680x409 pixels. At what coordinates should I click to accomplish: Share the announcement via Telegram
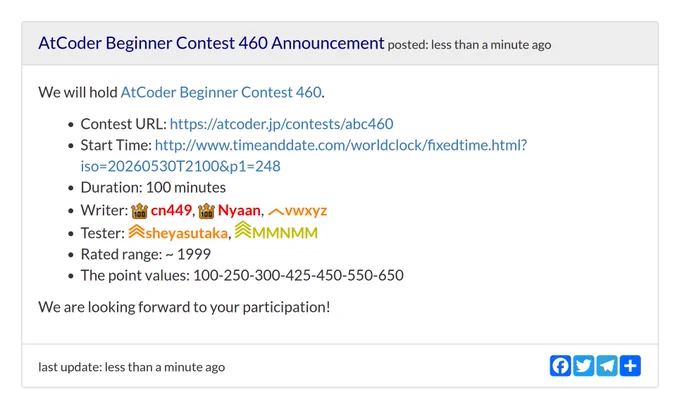coord(607,366)
